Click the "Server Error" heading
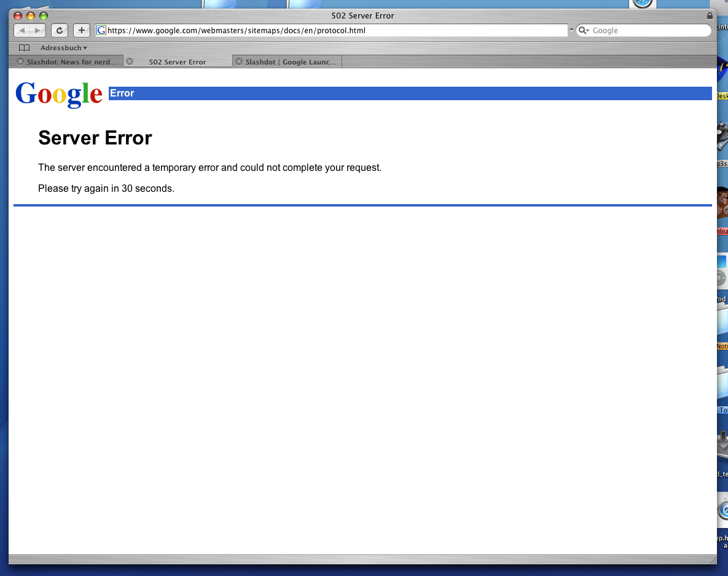The width and height of the screenshot is (728, 576). (x=95, y=138)
